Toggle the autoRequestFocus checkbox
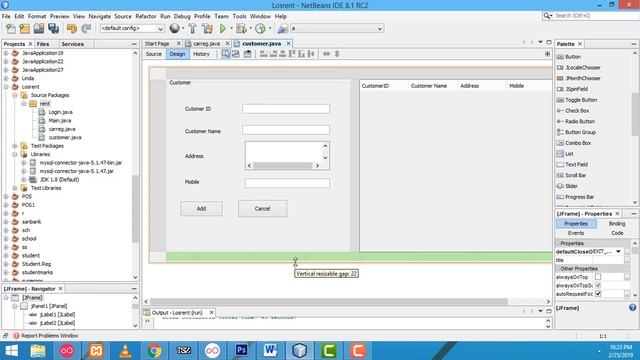Viewport: 640px width, 360px height. (x=598, y=294)
